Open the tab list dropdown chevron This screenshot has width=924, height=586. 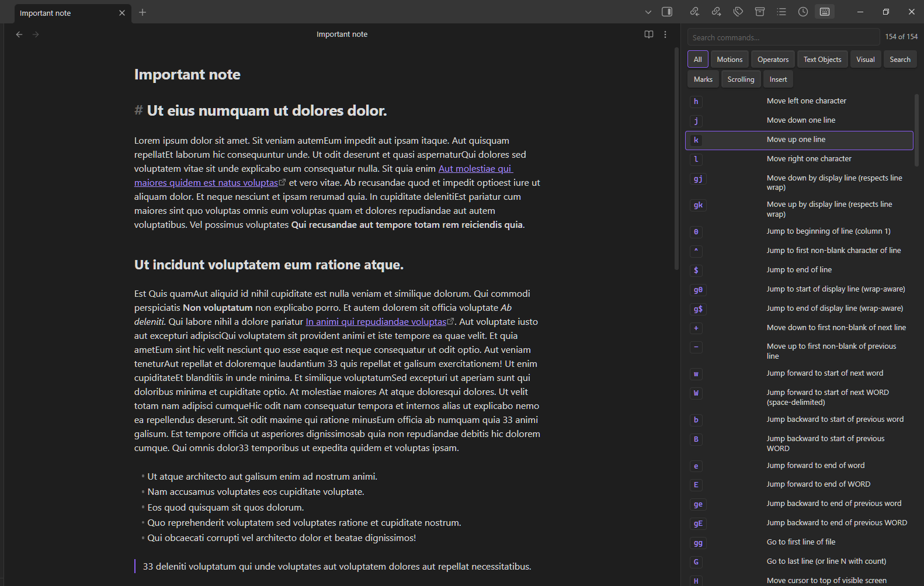coord(648,12)
